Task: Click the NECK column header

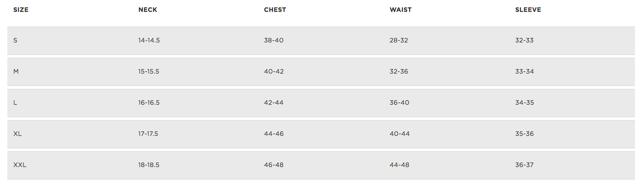Action: [148, 10]
